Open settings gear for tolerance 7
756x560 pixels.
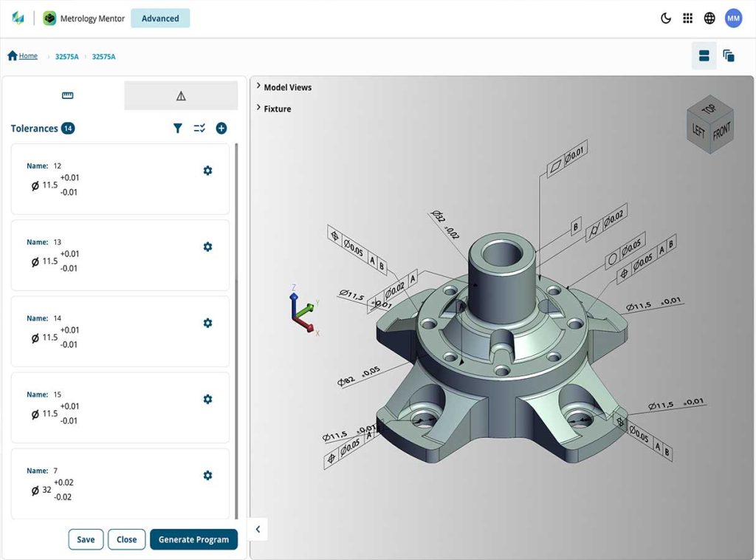pos(207,475)
